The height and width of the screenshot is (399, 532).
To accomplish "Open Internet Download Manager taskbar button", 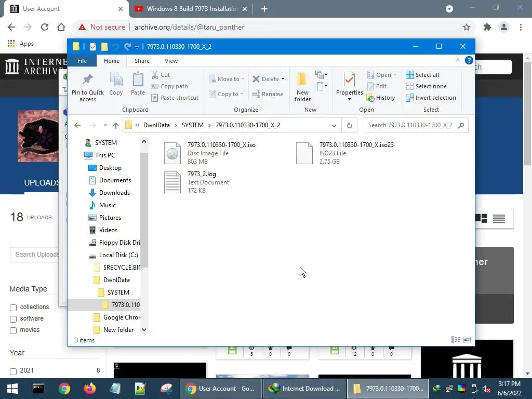I will [304, 389].
